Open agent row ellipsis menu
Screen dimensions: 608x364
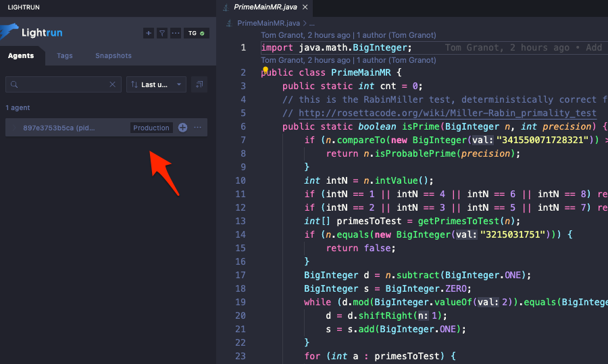coord(198,128)
